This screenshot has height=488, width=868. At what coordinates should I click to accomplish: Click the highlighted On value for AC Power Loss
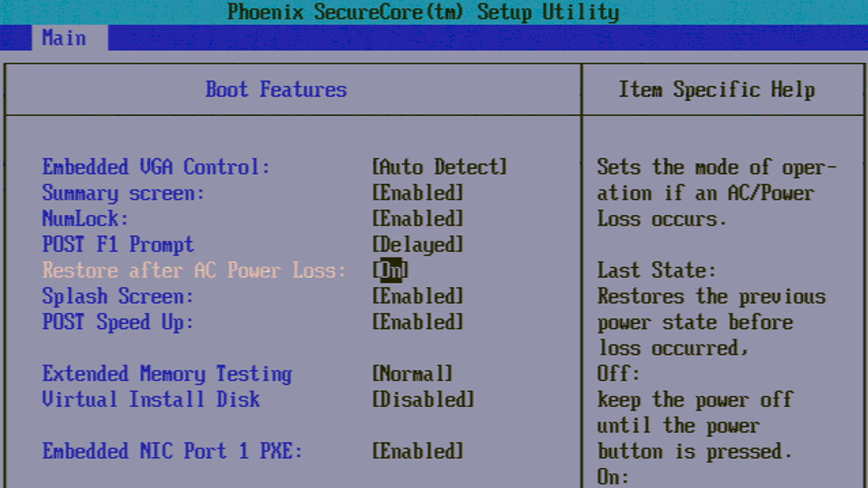391,270
